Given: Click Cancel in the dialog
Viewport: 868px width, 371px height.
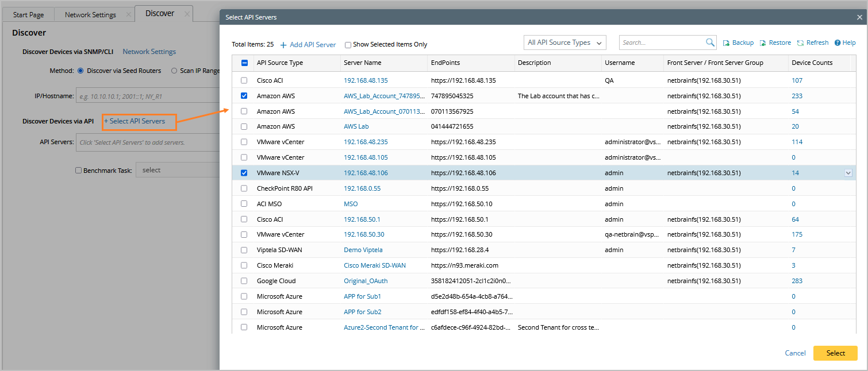Looking at the screenshot, I should click(796, 353).
